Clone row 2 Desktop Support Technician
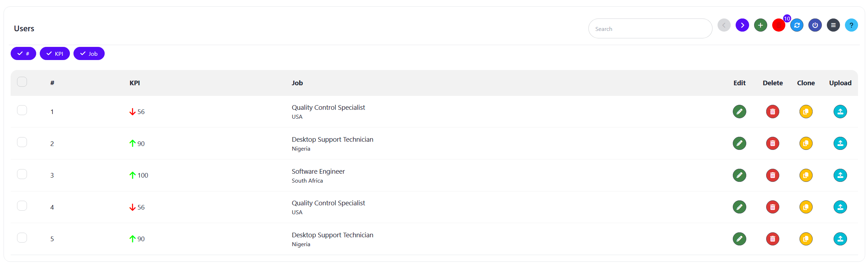The width and height of the screenshot is (868, 265). pos(806,144)
